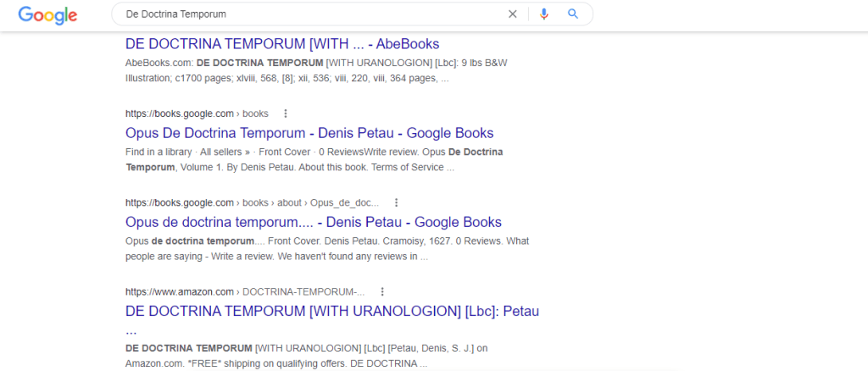This screenshot has height=371, width=868.
Task: Clear the search box with the X icon
Action: pyautogui.click(x=512, y=14)
